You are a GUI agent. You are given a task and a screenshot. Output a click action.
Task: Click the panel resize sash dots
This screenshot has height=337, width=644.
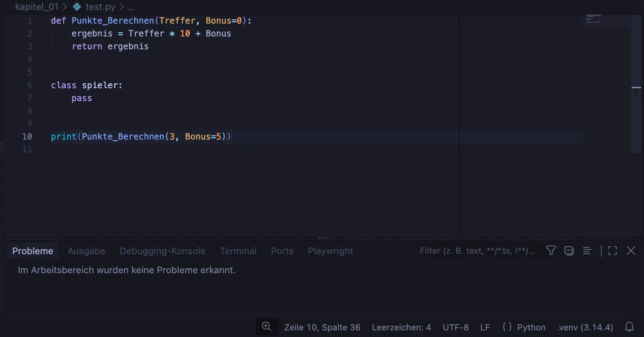[323, 238]
